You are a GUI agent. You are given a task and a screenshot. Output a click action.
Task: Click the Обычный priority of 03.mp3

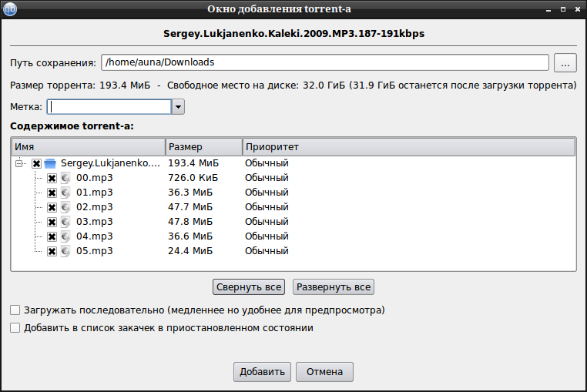(267, 222)
